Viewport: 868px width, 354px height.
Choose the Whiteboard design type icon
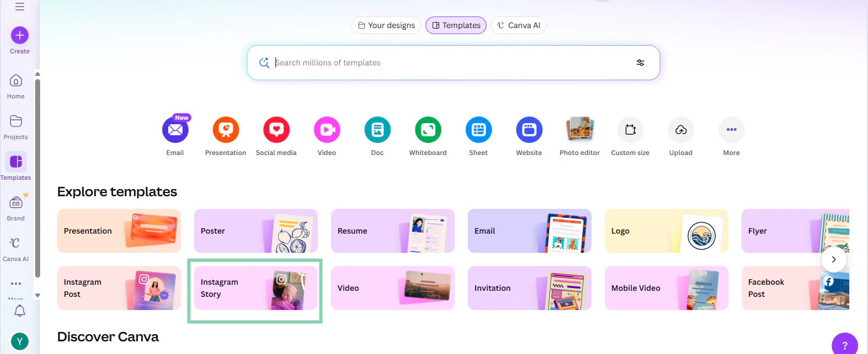click(x=428, y=130)
